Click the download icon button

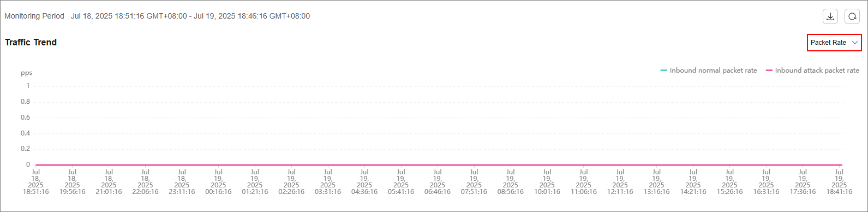[830, 16]
